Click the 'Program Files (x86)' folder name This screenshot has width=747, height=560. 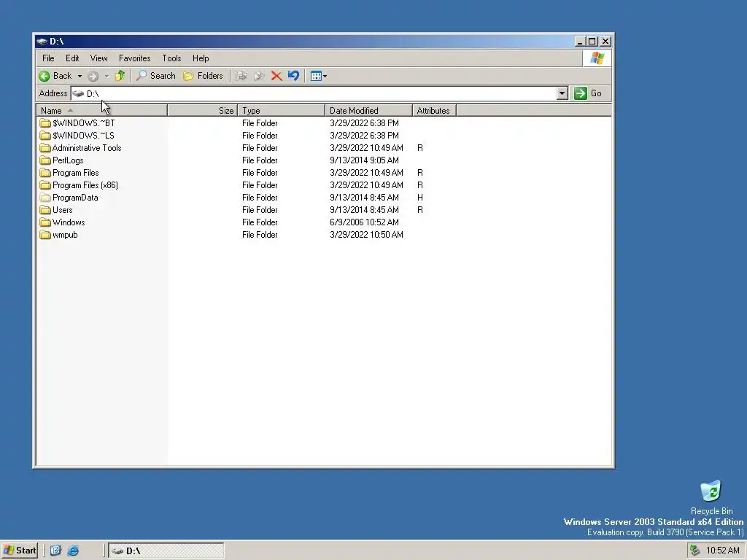pyautogui.click(x=85, y=185)
